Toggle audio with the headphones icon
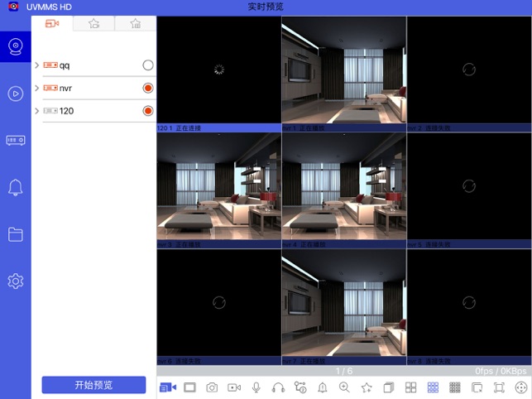This screenshot has height=399, width=532. [x=278, y=387]
